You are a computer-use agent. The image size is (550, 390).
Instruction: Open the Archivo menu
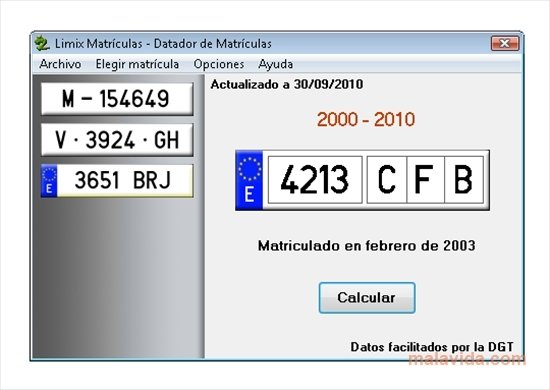[60, 64]
